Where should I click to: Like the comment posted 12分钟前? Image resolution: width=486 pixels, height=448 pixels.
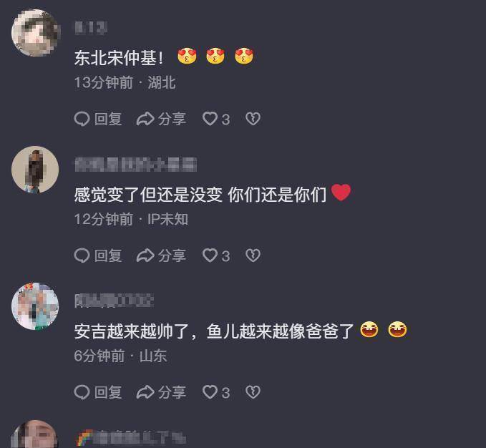pos(216,255)
